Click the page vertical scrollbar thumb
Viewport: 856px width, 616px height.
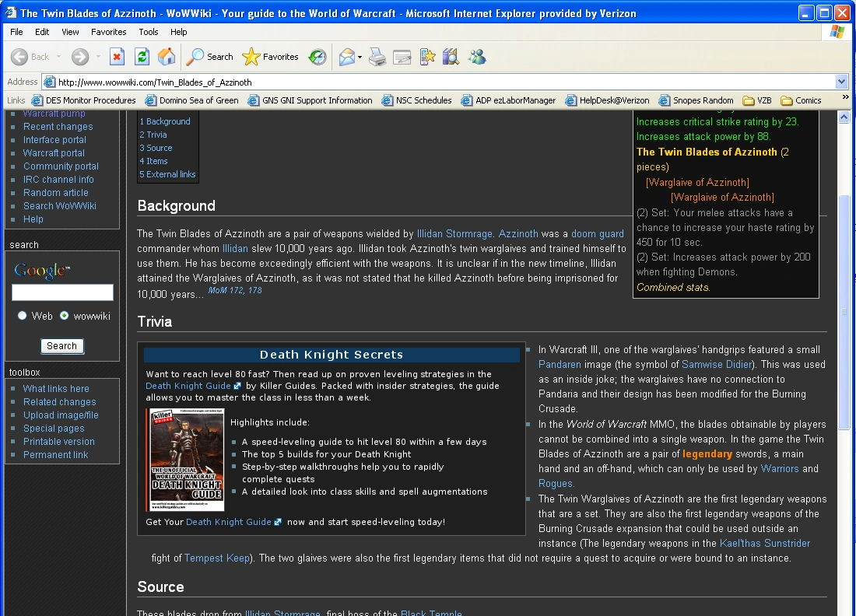click(844, 312)
